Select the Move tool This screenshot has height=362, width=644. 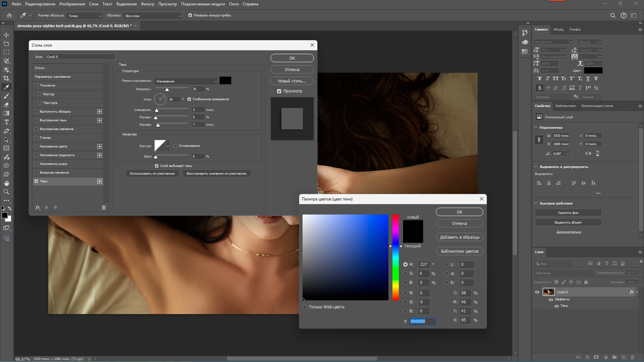(6, 35)
